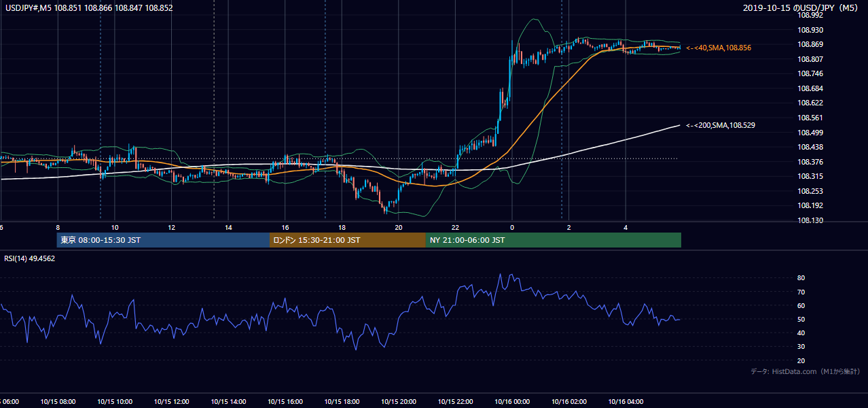The height and width of the screenshot is (408, 868).
Task: Click hour tick 0 under price chart
Action: [x=512, y=228]
